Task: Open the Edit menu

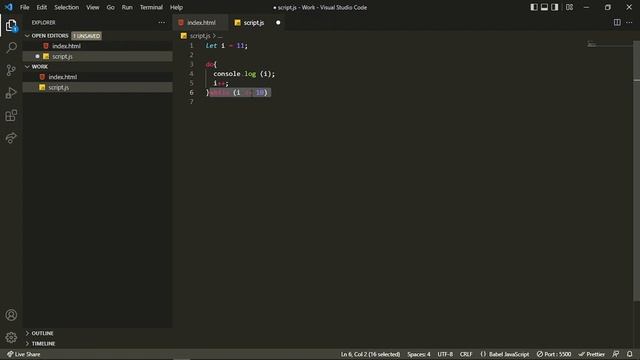Action: (x=42, y=7)
